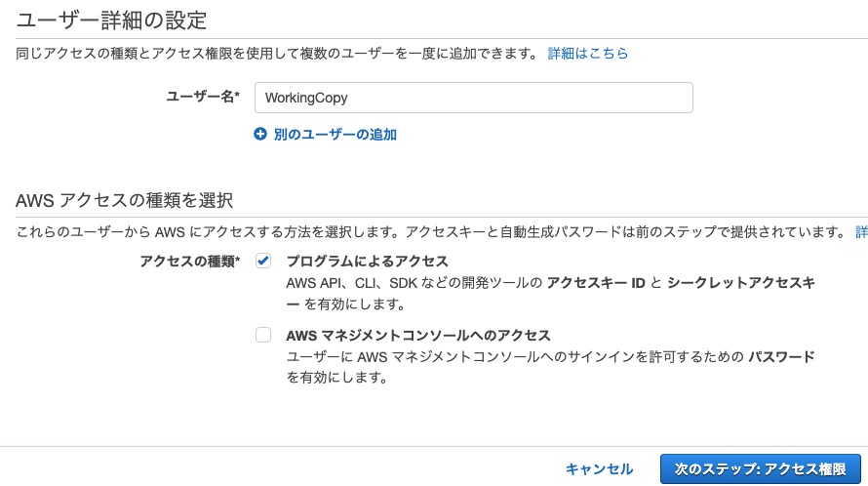Click the ユーザー名* field label
The image size is (868, 486).
click(203, 97)
